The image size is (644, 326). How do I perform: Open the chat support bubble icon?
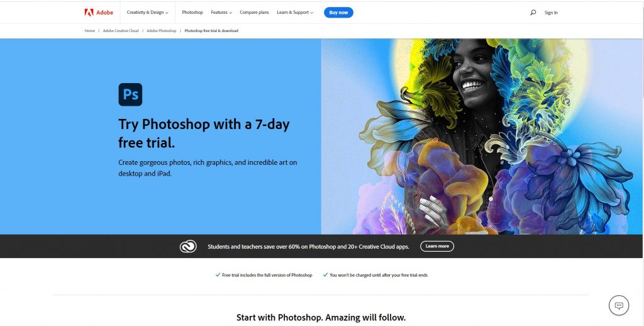click(x=619, y=305)
